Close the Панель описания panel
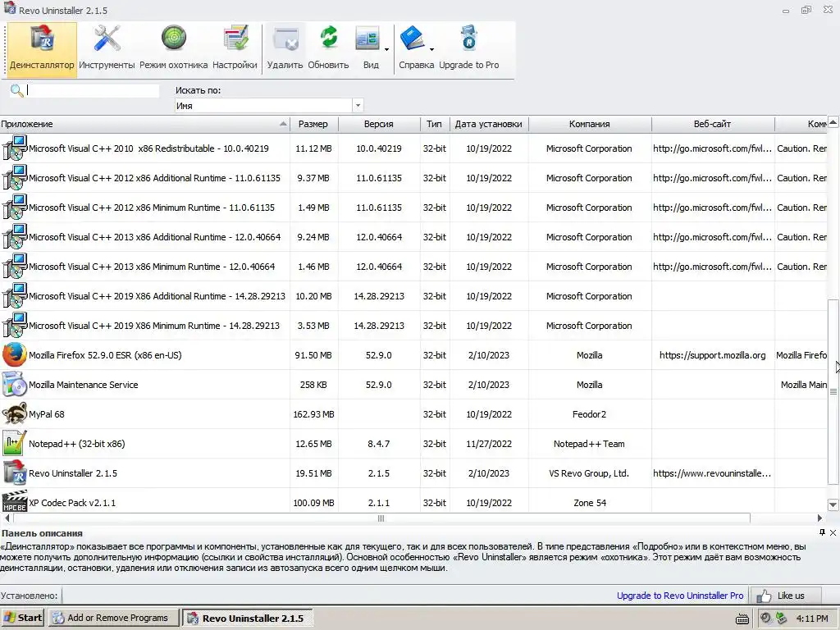 click(833, 532)
